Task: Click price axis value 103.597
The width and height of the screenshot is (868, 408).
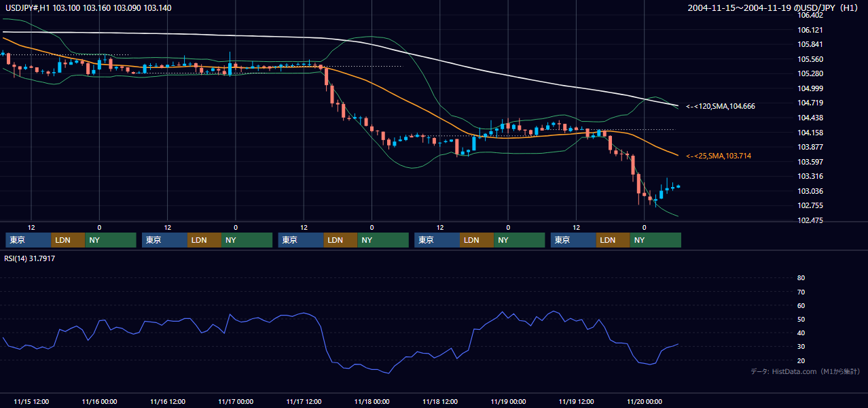Action: pos(809,162)
